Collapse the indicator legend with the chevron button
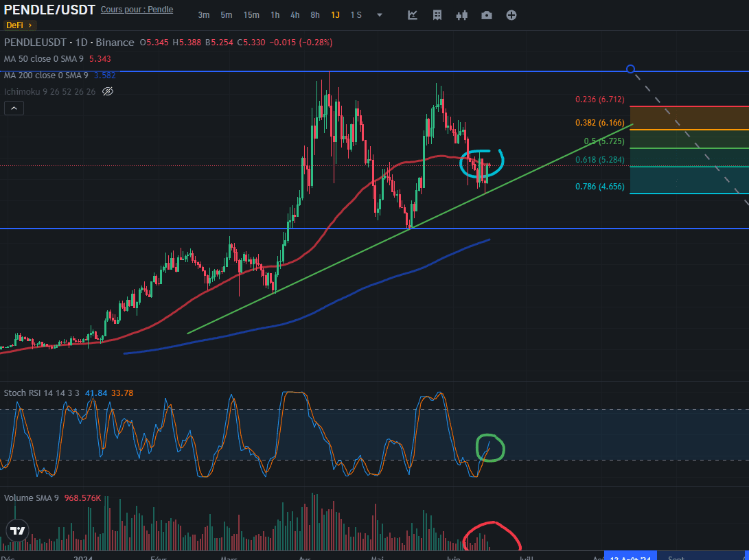The image size is (749, 560). [14, 108]
